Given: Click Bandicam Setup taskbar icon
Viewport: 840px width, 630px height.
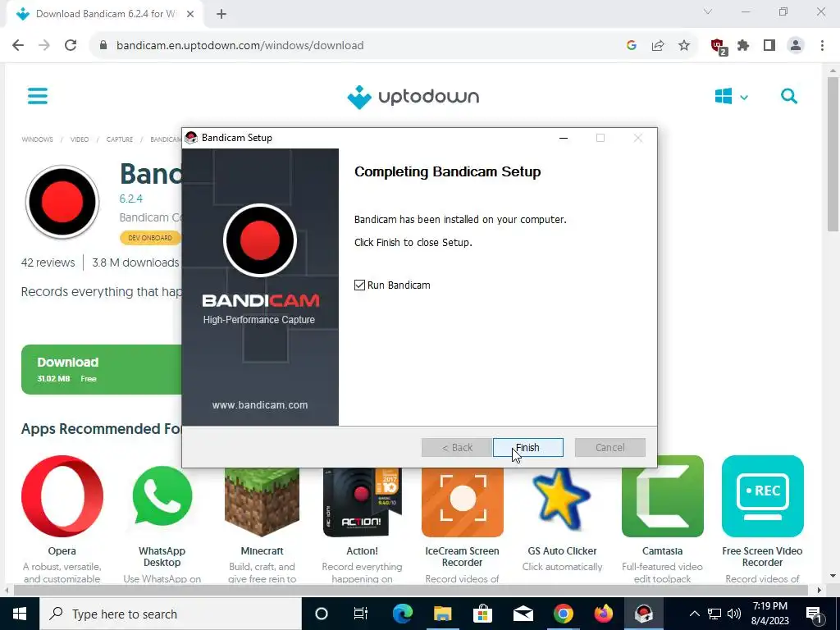Looking at the screenshot, I should (643, 614).
